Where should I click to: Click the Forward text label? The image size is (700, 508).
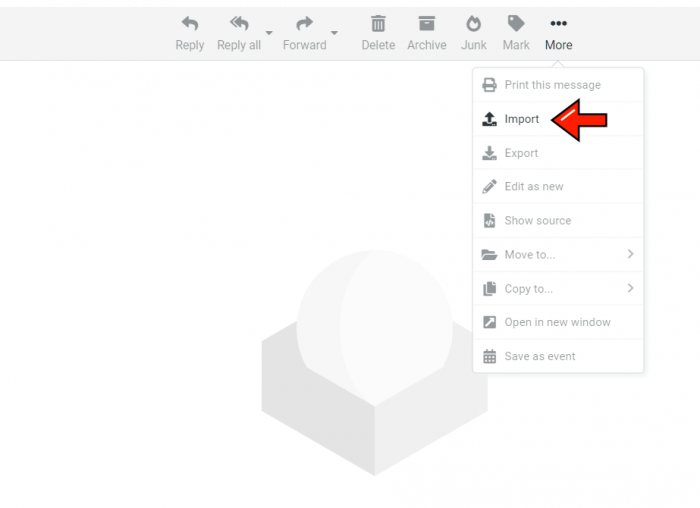(x=304, y=45)
